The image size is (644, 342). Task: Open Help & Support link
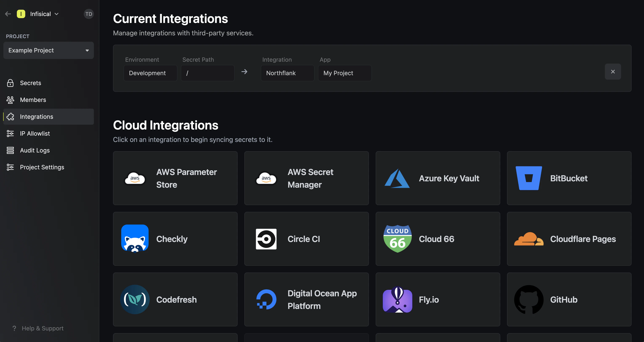(43, 328)
